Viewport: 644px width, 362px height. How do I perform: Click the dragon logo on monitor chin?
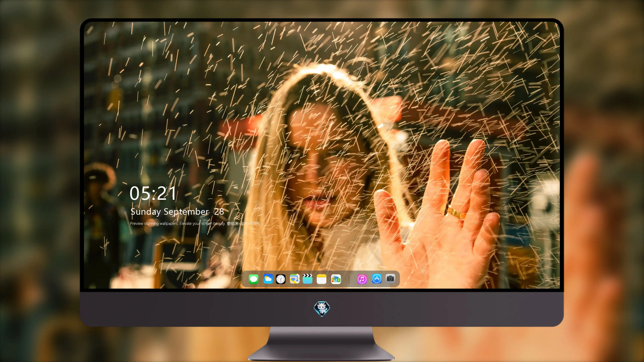pos(322,309)
